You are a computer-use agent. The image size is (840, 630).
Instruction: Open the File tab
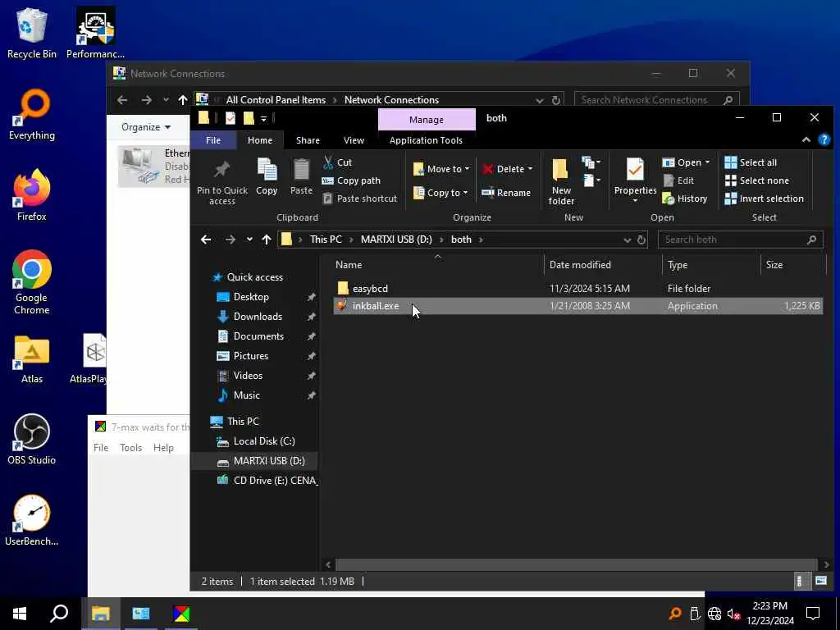(x=213, y=139)
